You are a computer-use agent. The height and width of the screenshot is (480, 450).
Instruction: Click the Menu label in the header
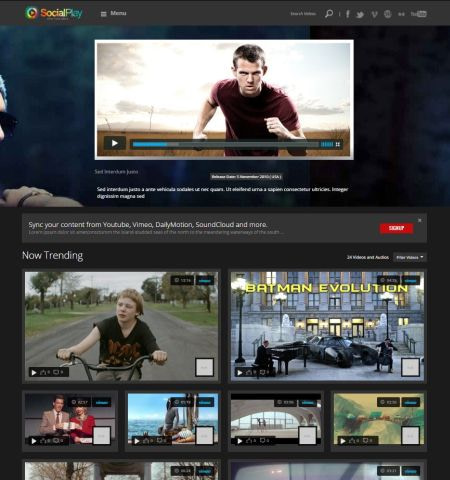tap(118, 13)
